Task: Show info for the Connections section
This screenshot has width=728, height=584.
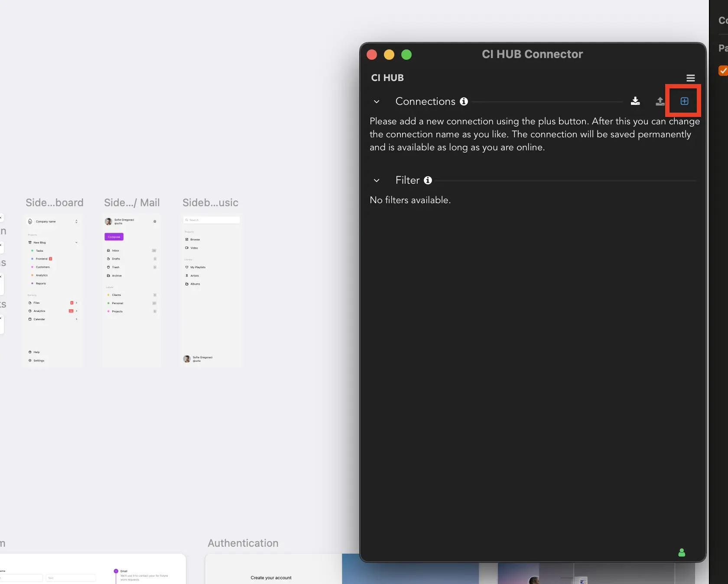Action: coord(464,101)
